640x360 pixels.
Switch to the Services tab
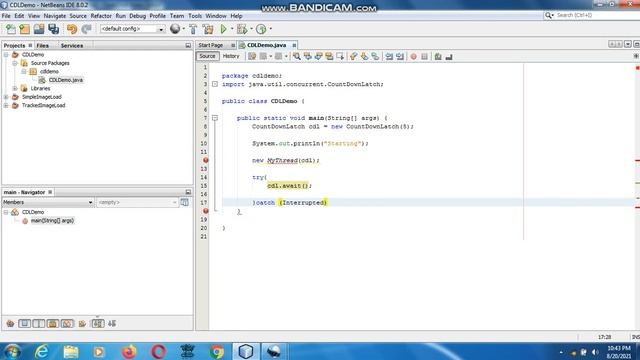point(72,46)
